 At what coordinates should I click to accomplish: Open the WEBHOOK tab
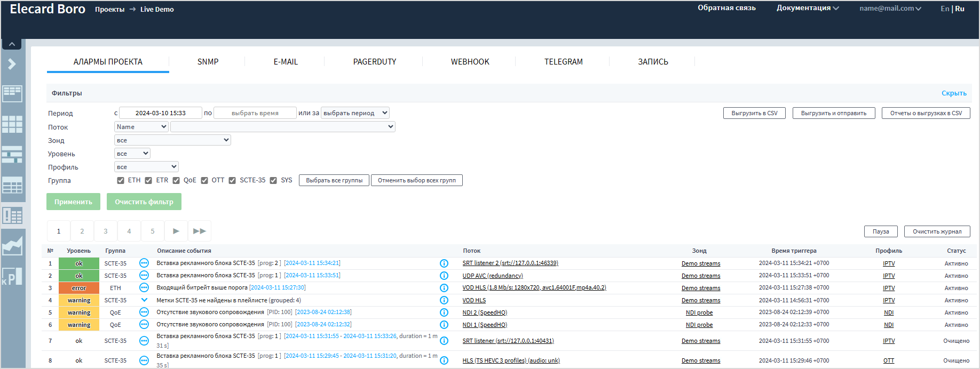(x=470, y=62)
